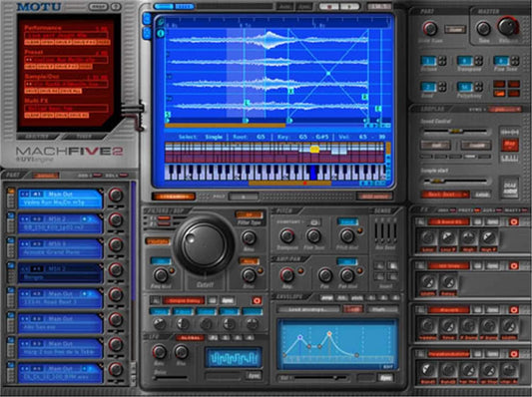
Task: Click the Master Volume knob
Action: click(508, 26)
